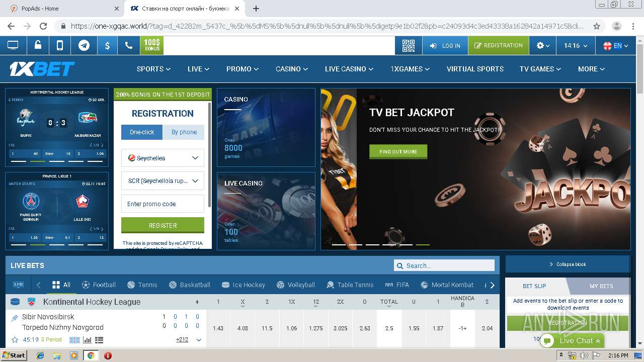Filter live bets by Football

99,285
